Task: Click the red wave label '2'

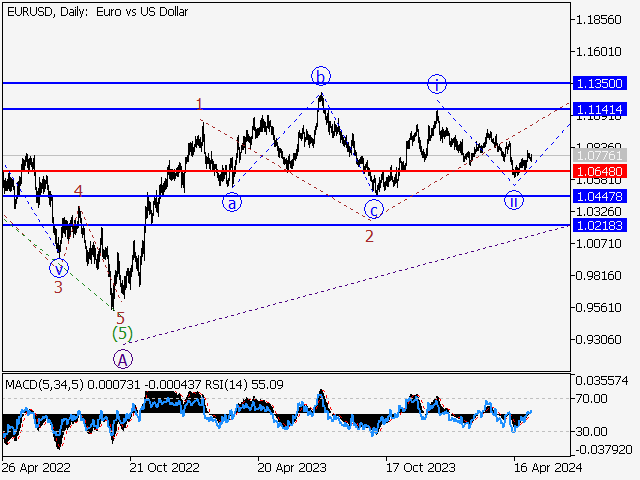Action: (369, 236)
